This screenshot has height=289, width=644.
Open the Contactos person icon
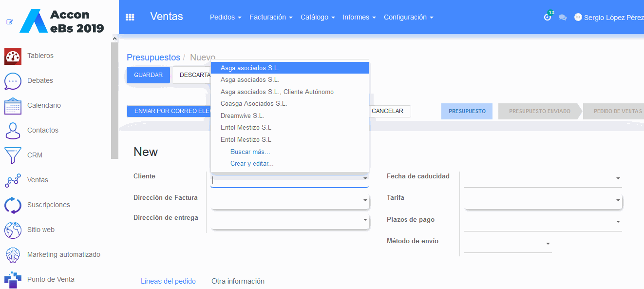click(13, 131)
